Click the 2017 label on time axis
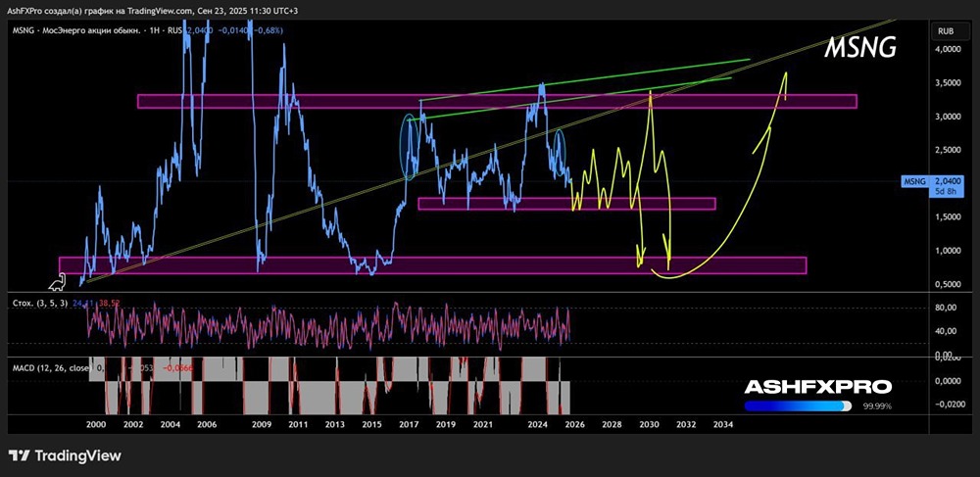The image size is (980, 477). (x=409, y=424)
